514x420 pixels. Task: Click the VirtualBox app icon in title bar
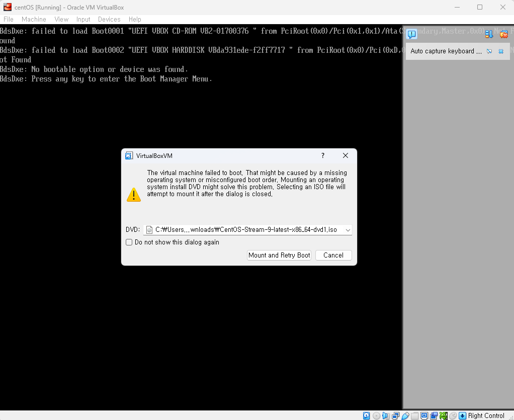coord(7,7)
